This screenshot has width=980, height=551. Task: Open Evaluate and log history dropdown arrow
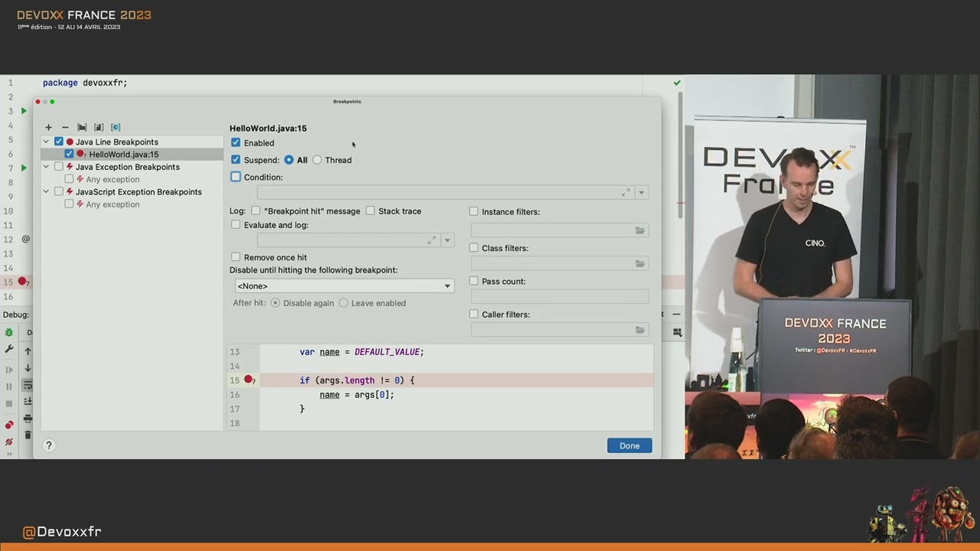click(448, 240)
